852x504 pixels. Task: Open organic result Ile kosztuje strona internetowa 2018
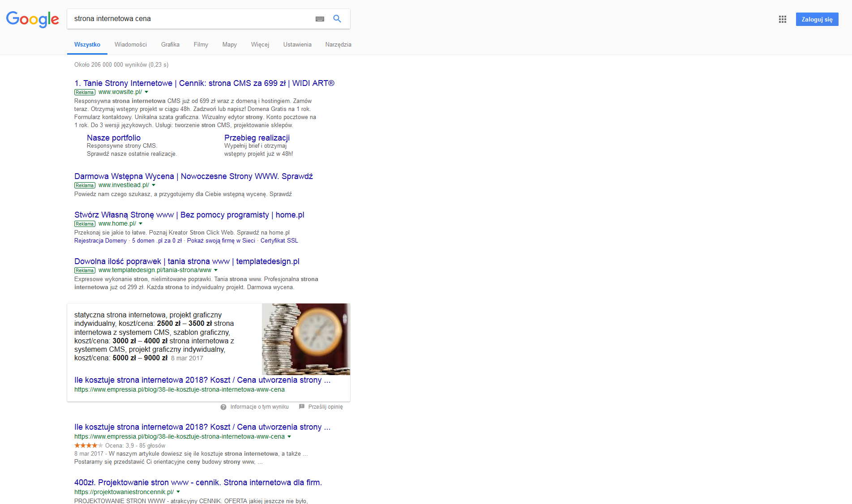click(x=202, y=427)
